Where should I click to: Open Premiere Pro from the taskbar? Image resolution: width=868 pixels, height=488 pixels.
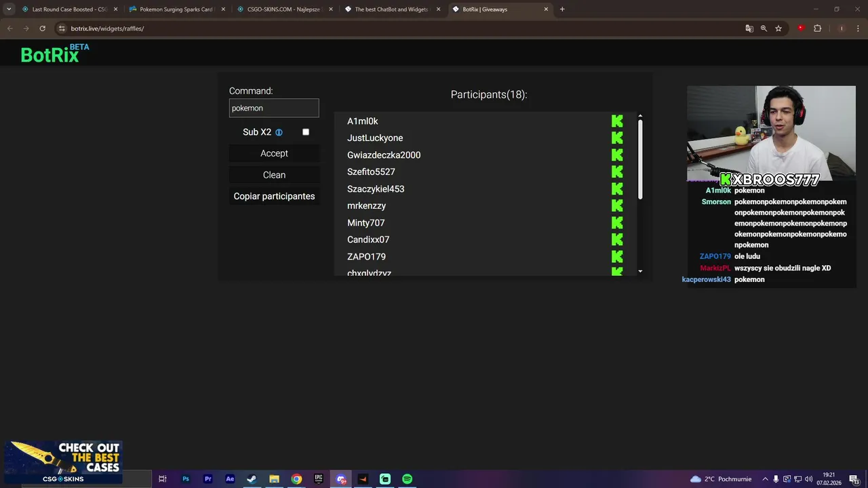tap(208, 479)
